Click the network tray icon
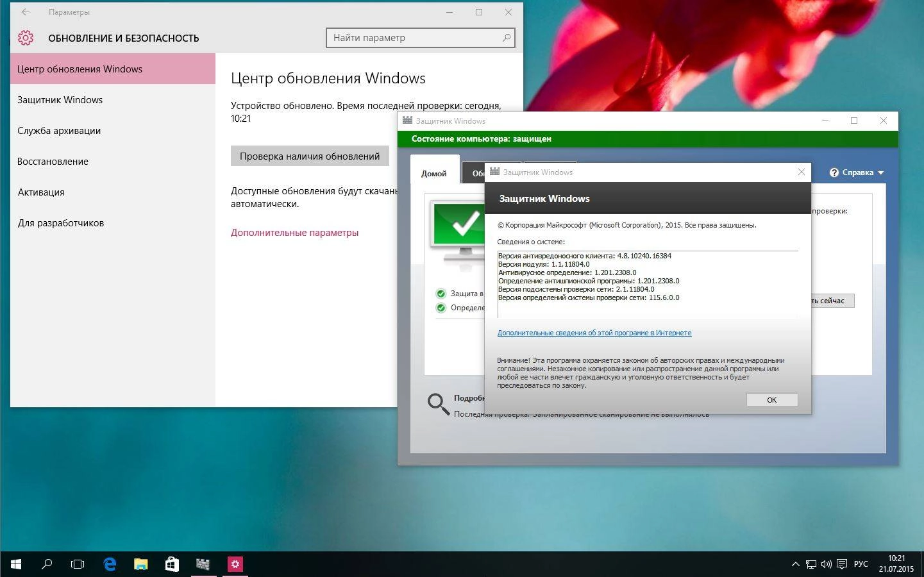The image size is (924, 577). 811,564
